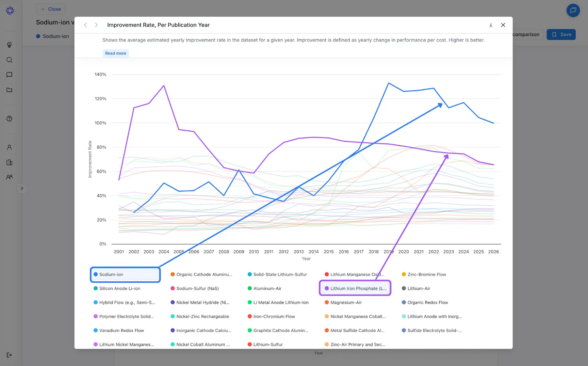Click the logout icon in sidebar

click(10, 355)
